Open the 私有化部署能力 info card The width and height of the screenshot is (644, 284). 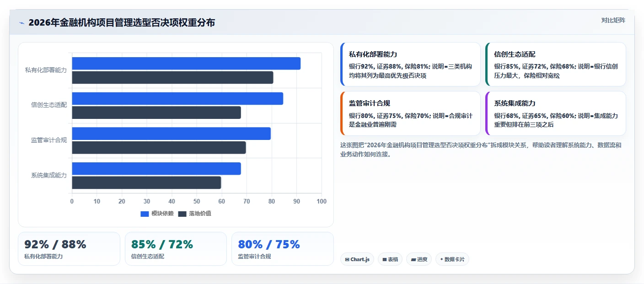tap(410, 64)
